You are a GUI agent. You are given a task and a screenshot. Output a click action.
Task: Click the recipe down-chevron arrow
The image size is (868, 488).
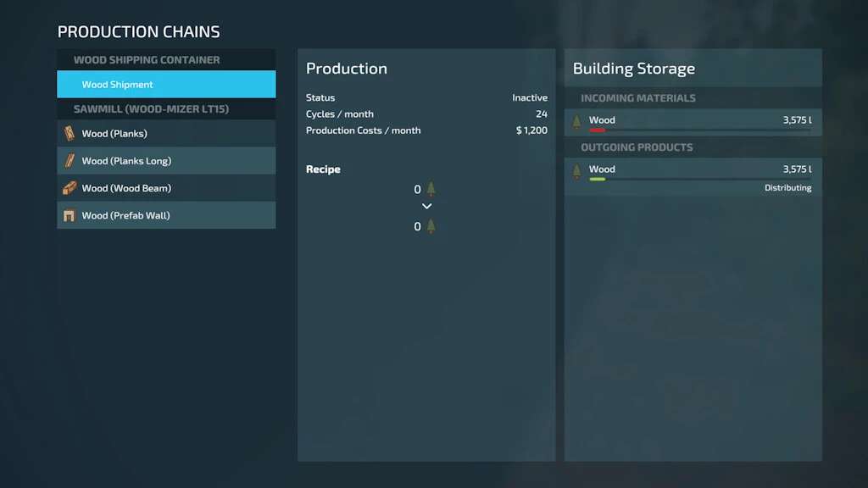click(x=426, y=207)
